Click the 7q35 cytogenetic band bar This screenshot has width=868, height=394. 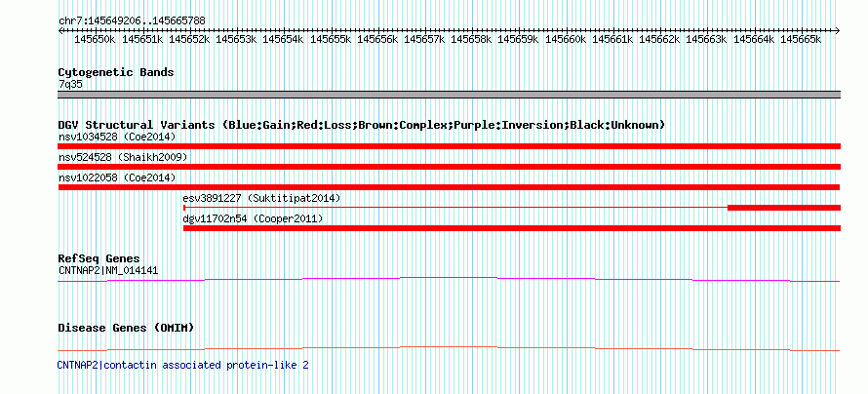click(x=449, y=95)
